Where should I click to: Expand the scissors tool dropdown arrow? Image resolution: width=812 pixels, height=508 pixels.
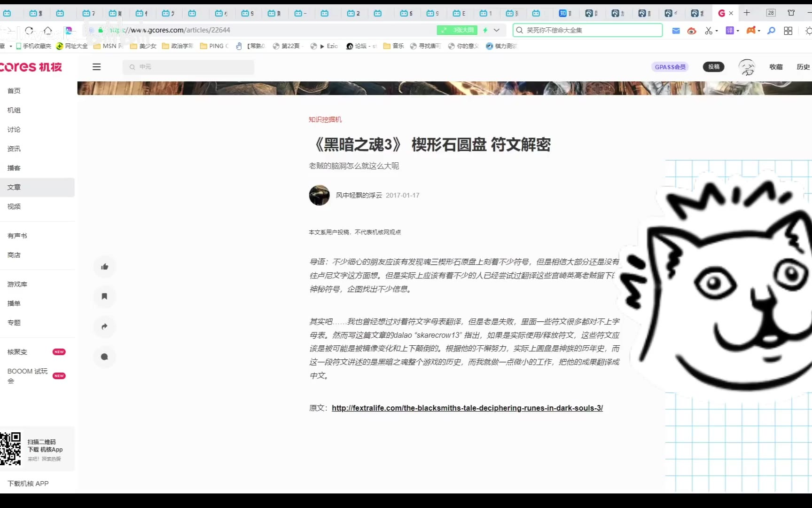(x=717, y=31)
